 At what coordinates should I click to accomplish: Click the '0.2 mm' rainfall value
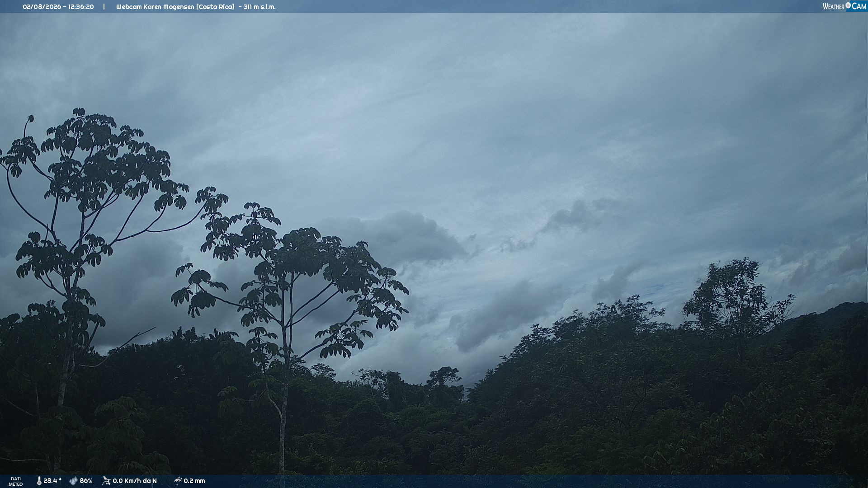[194, 481]
